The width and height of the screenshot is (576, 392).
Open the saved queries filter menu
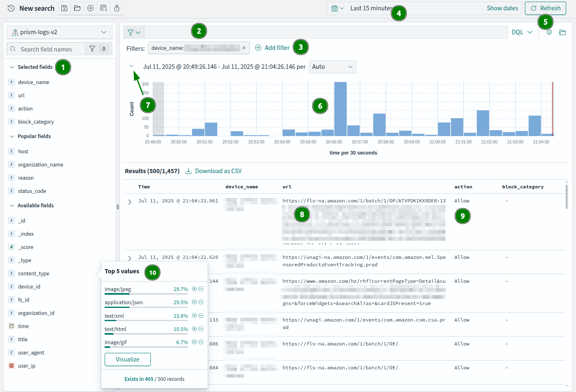coord(134,32)
